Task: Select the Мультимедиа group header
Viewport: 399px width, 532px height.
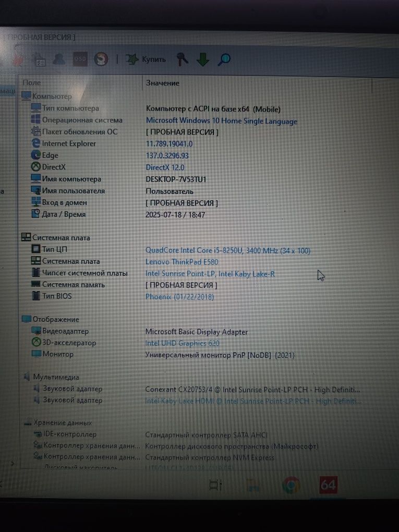Action: click(x=51, y=377)
